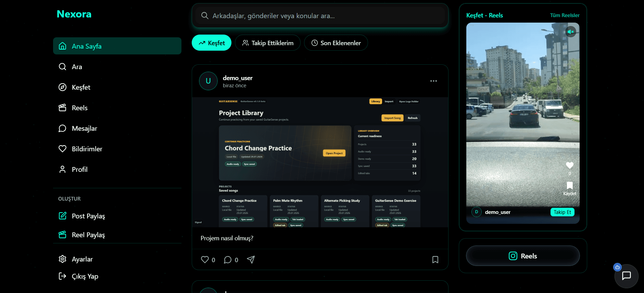Toggle mute on the reel video
This screenshot has width=644, height=293.
click(570, 32)
